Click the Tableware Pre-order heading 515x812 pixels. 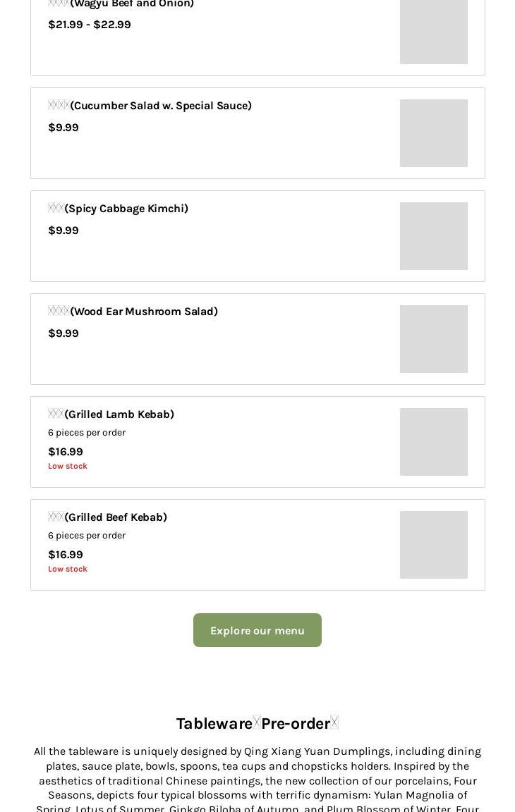pos(257,724)
